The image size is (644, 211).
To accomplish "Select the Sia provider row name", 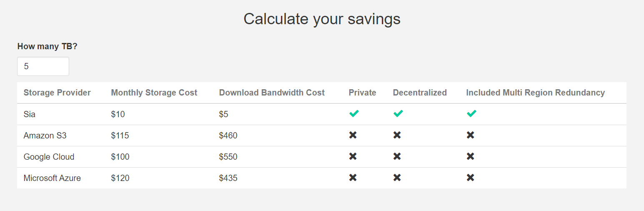I will tap(30, 114).
